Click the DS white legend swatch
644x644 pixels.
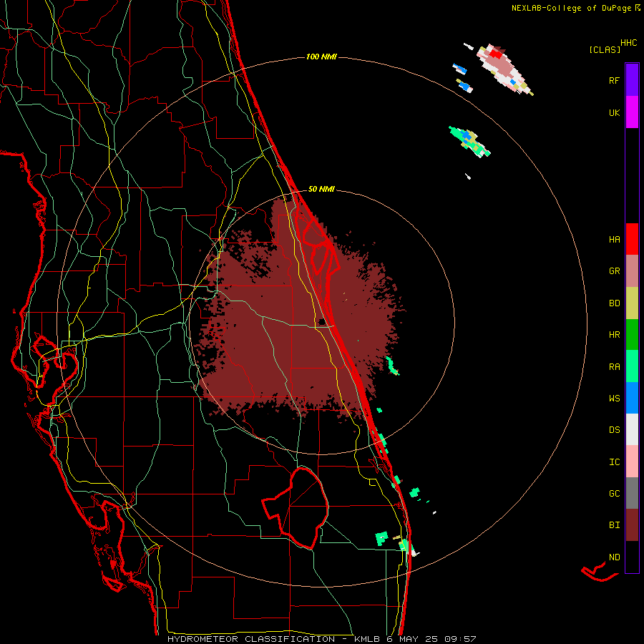pos(632,429)
